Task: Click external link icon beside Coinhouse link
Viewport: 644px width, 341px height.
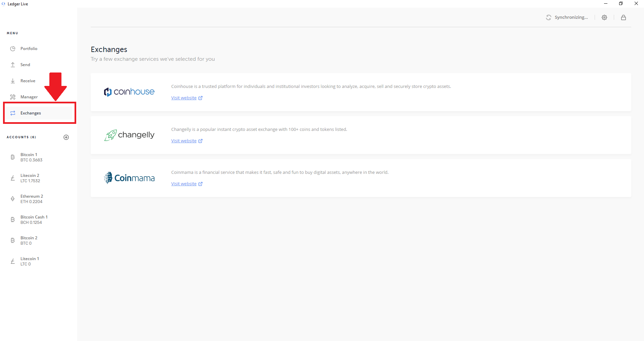Action: click(x=200, y=98)
